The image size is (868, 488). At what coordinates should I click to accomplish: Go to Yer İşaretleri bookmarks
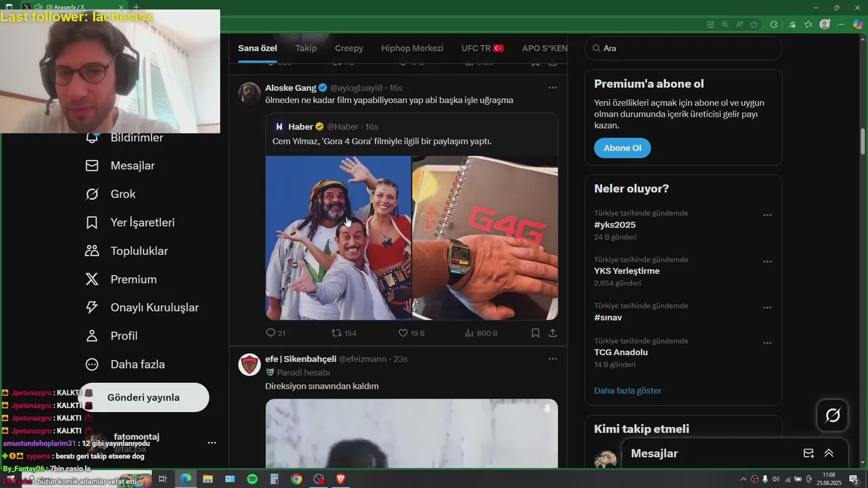(x=130, y=222)
